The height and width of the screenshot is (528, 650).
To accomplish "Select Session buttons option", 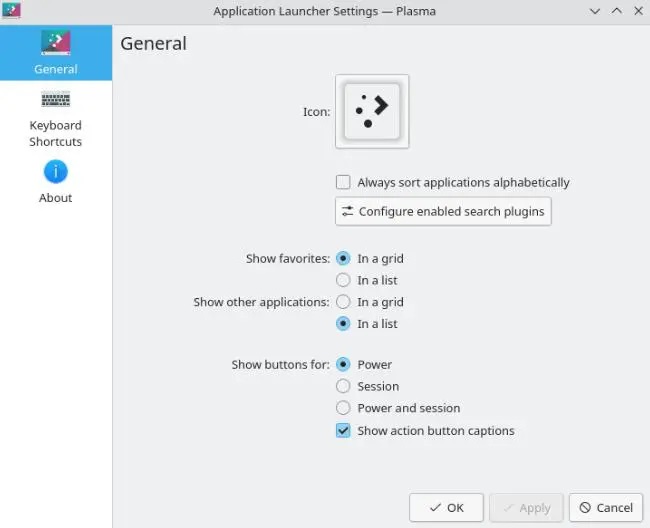I will click(343, 386).
